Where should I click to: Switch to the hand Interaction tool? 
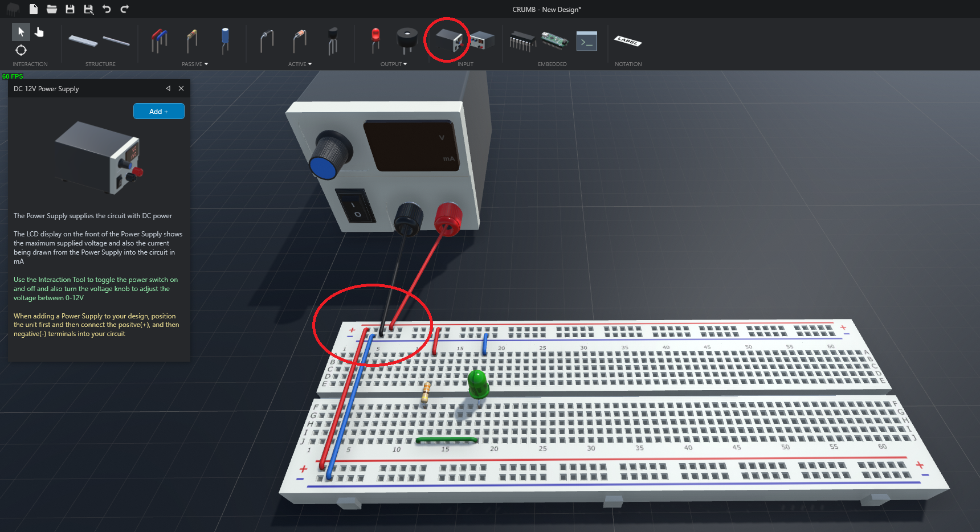(x=39, y=32)
